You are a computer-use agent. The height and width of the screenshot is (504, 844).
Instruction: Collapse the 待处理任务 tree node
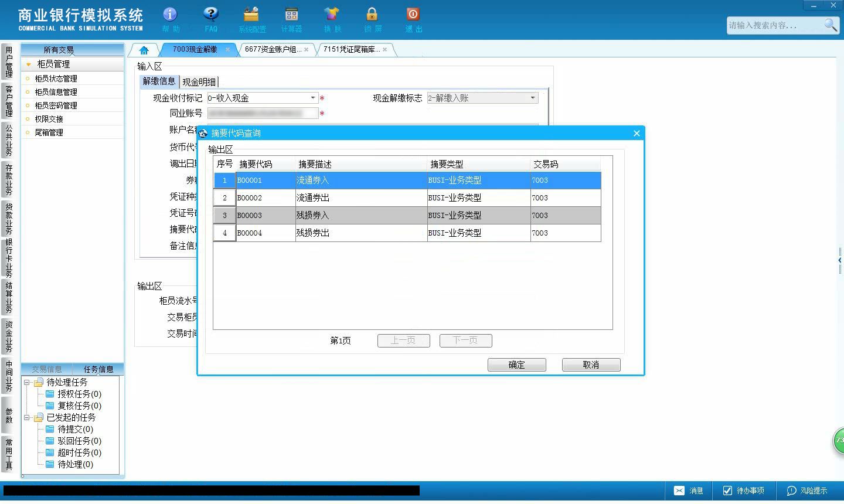point(26,382)
